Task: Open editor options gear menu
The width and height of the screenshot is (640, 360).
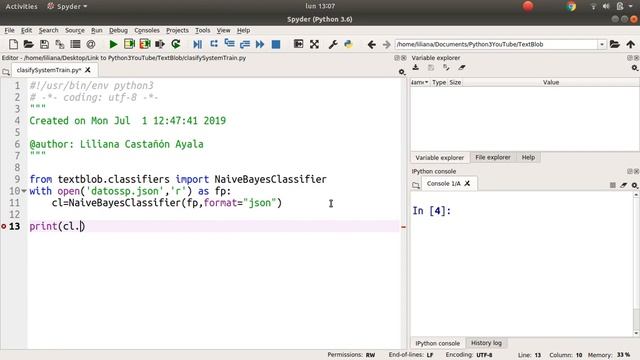Action: coord(402,72)
